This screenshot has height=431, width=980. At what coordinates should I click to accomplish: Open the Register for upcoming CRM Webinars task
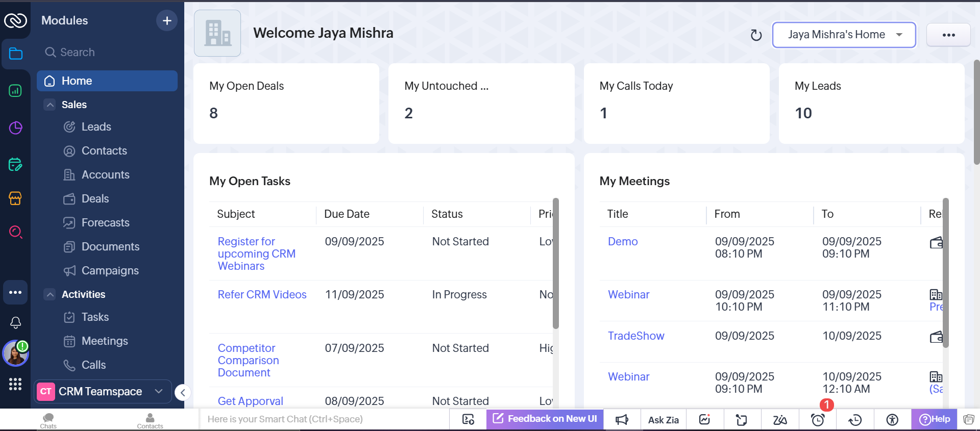tap(256, 253)
